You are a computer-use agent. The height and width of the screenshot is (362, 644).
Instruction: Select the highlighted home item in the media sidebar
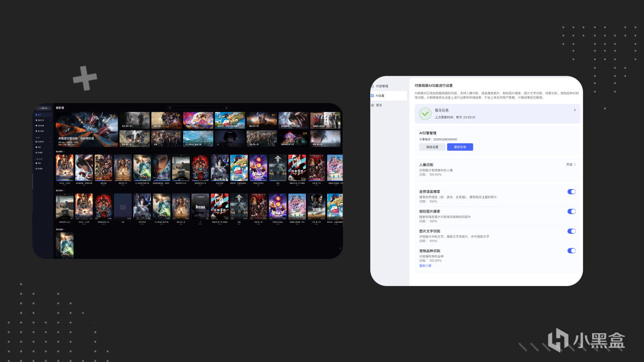pos(42,115)
